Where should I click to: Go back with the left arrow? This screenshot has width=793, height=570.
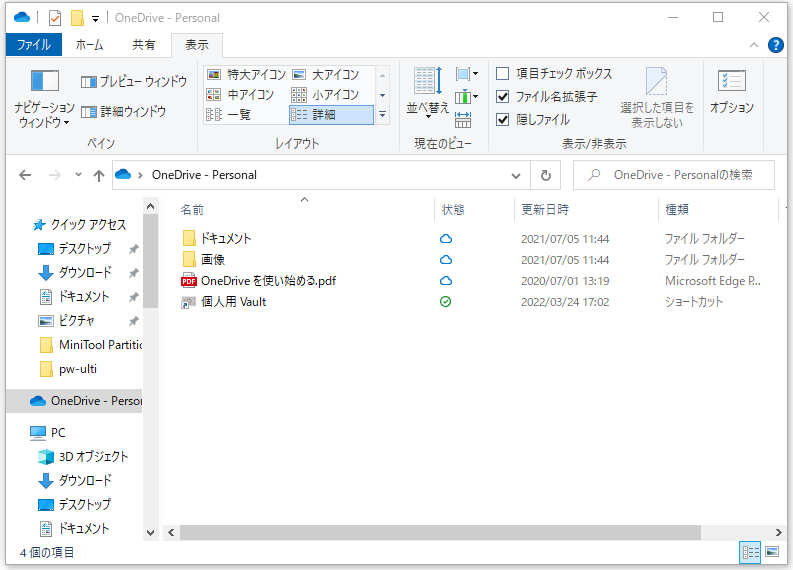(x=25, y=176)
